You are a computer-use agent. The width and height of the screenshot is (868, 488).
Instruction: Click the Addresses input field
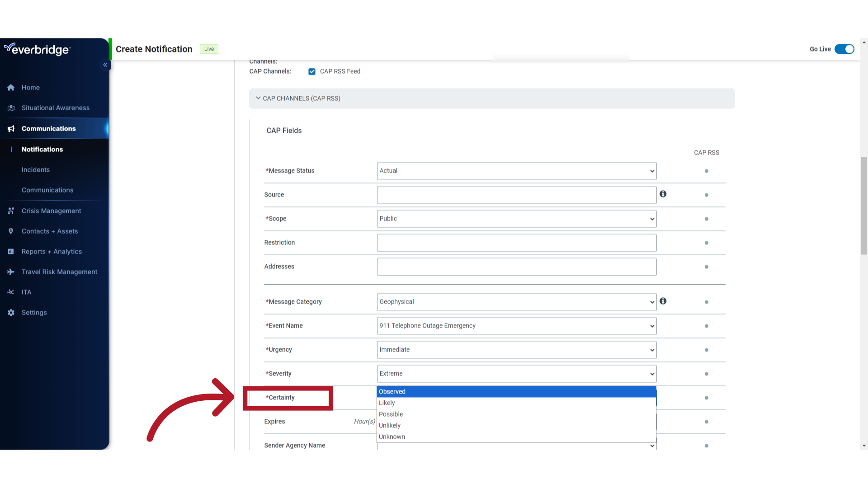point(516,266)
